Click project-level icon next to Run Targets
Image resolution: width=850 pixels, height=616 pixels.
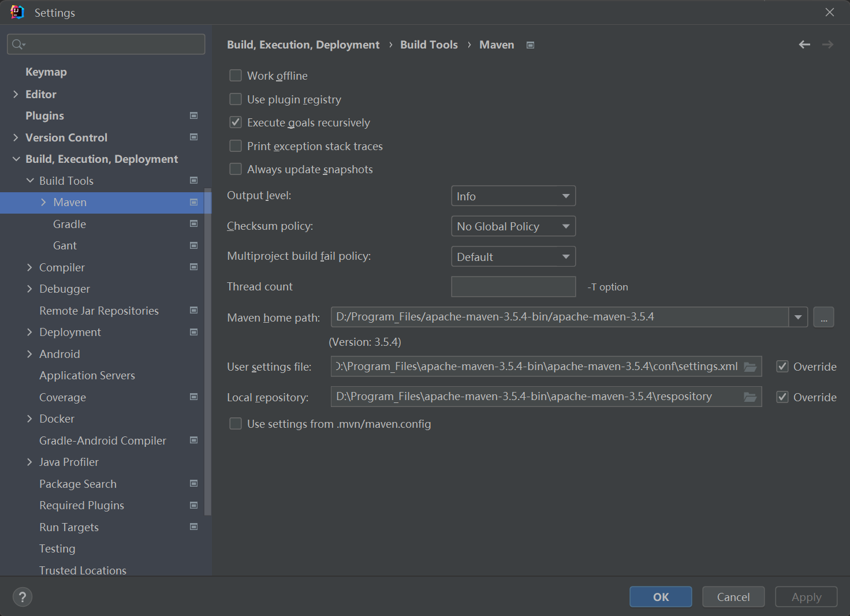pyautogui.click(x=194, y=527)
